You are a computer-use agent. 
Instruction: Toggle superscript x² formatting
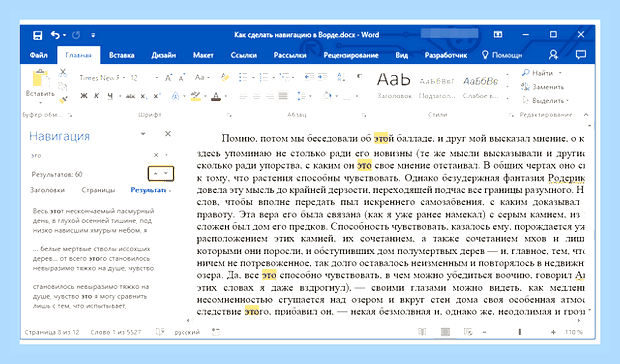tap(157, 96)
